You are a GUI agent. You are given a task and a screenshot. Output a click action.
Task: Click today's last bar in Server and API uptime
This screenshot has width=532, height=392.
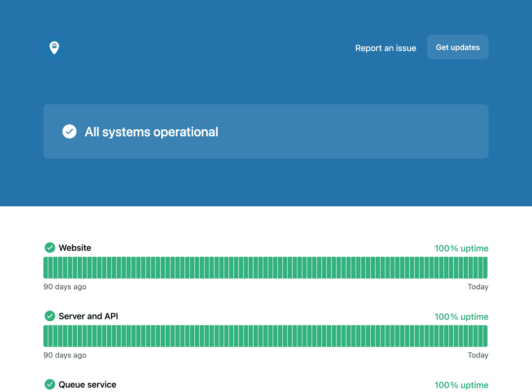pos(485,336)
